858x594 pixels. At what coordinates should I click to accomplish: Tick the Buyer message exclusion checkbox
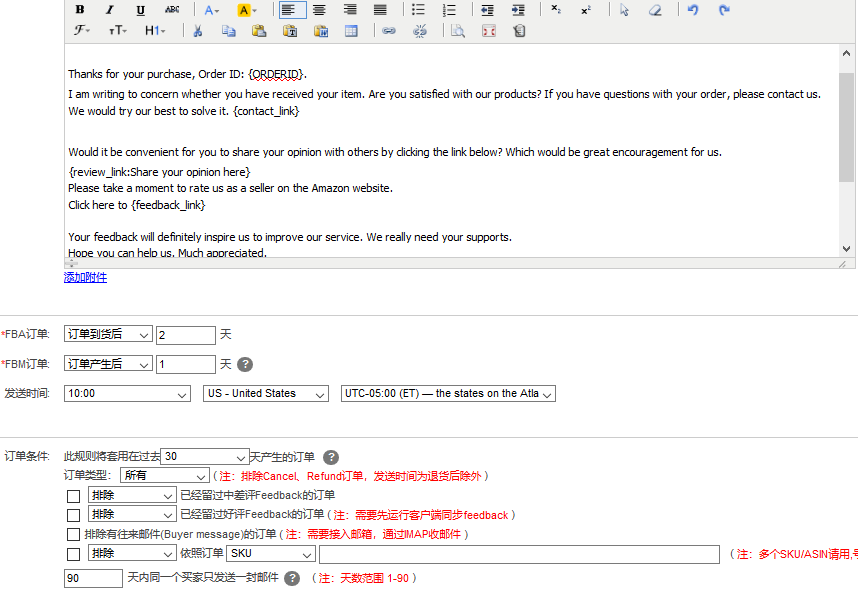coord(73,535)
